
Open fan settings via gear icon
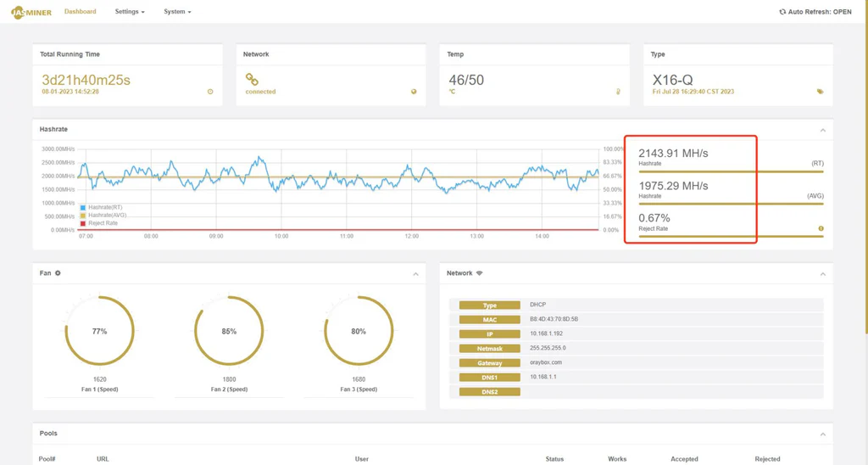tap(58, 273)
